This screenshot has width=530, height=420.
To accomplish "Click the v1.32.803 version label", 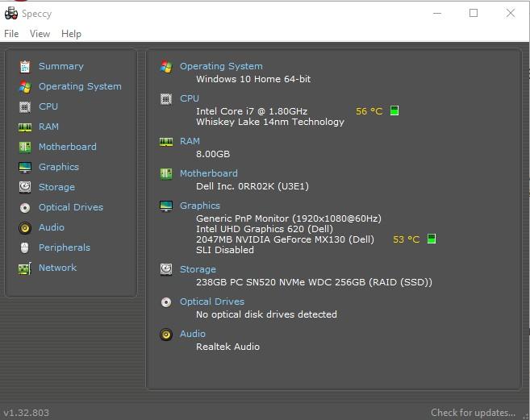I will point(27,413).
